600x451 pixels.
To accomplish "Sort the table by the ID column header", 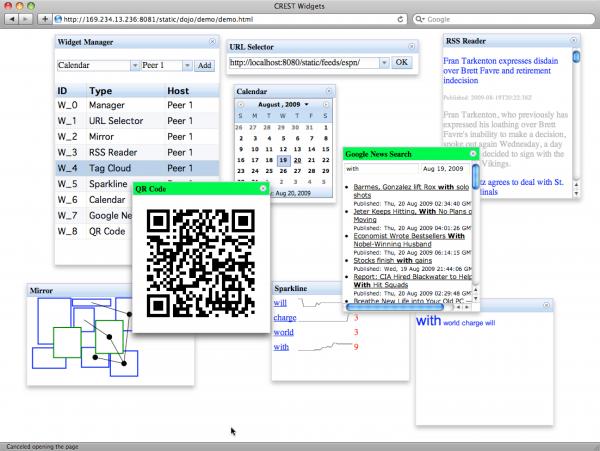I will pyautogui.click(x=71, y=91).
